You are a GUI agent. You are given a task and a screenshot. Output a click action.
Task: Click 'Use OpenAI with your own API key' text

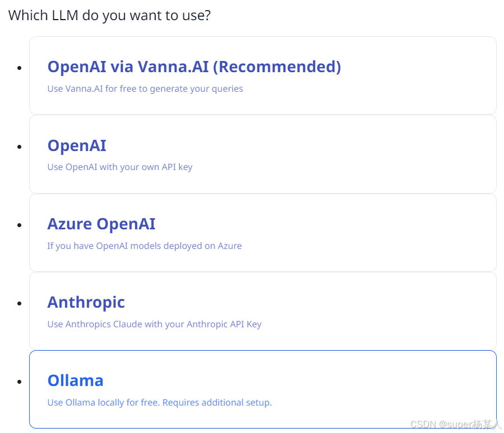tap(120, 167)
